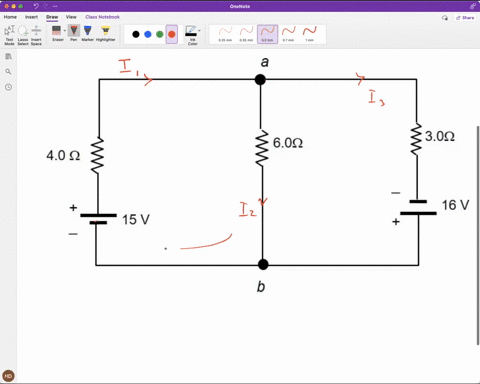480x384 pixels.
Task: Open the Class Notebook tab
Action: [102, 17]
